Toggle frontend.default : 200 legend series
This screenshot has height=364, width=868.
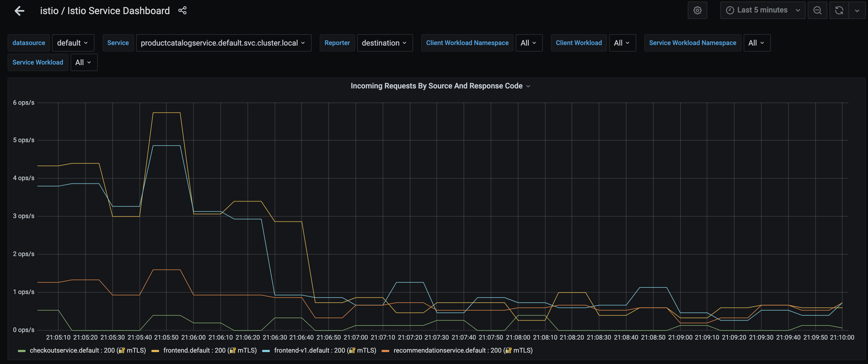click(x=210, y=350)
